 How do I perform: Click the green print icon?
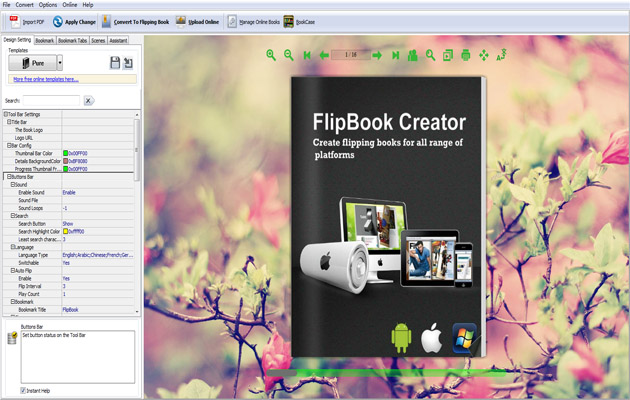[466, 55]
